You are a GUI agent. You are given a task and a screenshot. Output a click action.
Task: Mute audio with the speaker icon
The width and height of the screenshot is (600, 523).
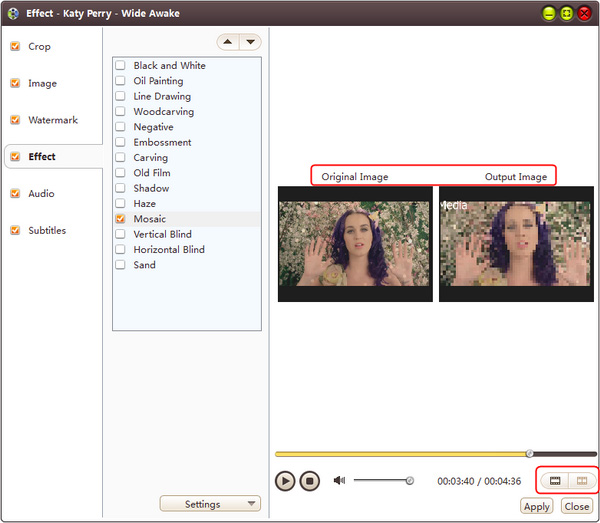(x=339, y=480)
